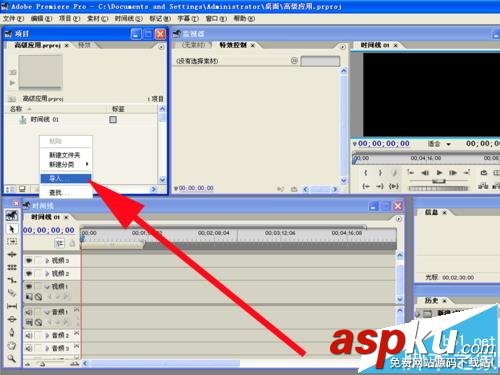Click the Lift button in monitor
500x375 pixels.
click(x=483, y=186)
